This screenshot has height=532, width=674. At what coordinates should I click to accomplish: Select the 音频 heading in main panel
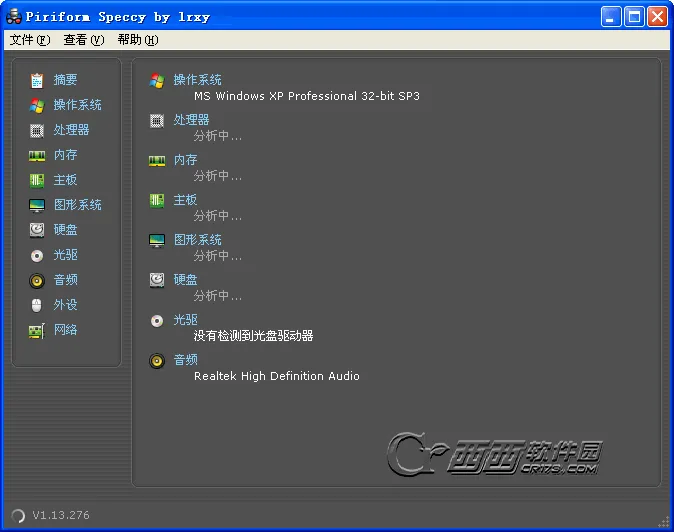coord(185,360)
